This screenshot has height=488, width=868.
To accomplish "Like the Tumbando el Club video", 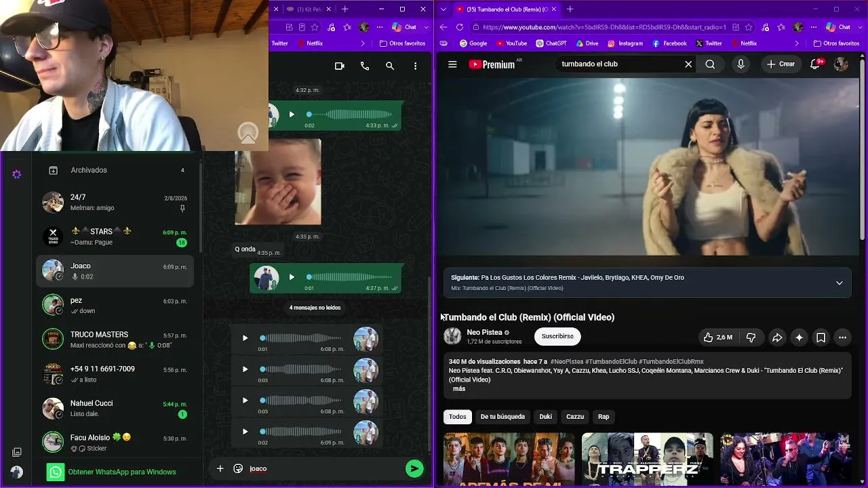I will 717,338.
